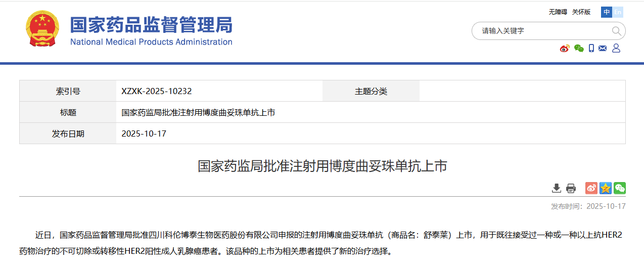Click the envelope mail icon in header

pyautogui.click(x=603, y=49)
